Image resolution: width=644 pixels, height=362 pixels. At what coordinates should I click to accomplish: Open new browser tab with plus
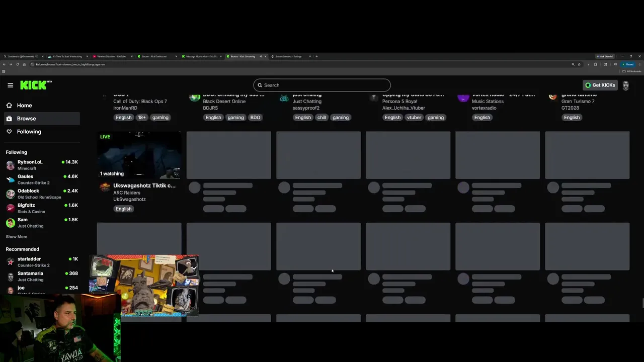316,56
